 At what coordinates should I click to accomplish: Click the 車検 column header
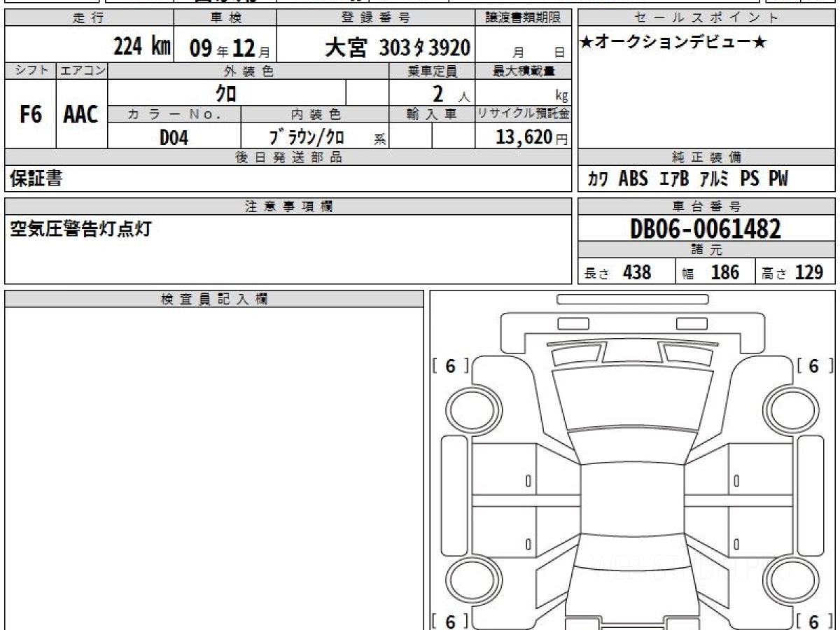coord(225,18)
